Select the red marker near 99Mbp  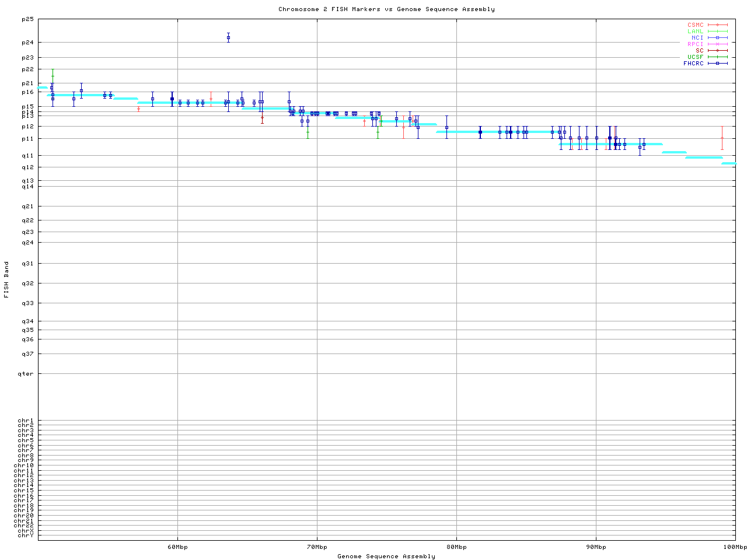[x=722, y=138]
